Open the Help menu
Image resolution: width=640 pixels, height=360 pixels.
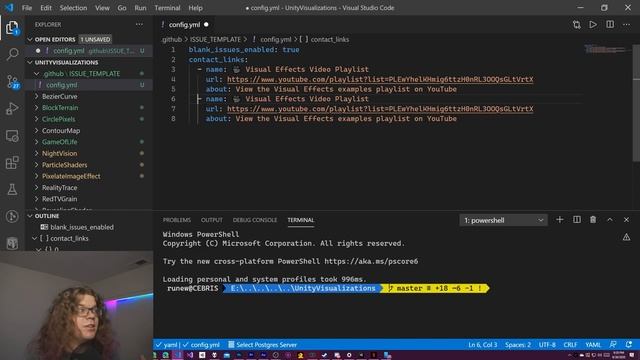point(196,8)
